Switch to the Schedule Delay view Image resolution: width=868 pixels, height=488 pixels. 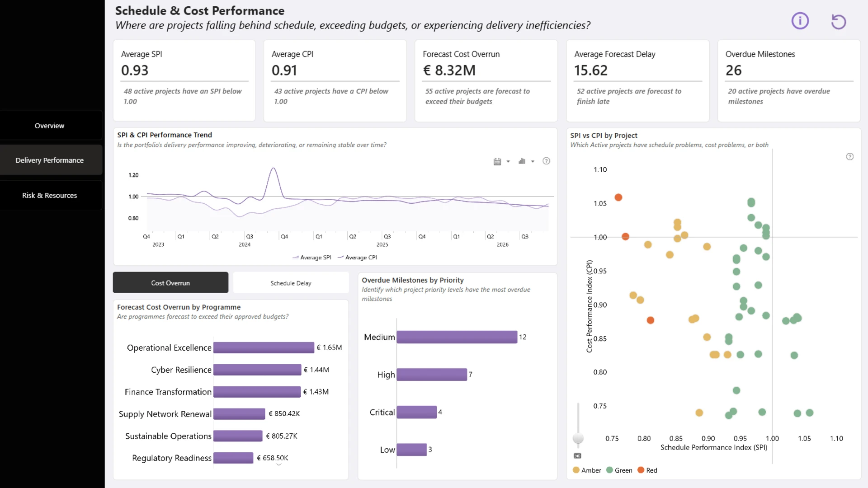291,283
